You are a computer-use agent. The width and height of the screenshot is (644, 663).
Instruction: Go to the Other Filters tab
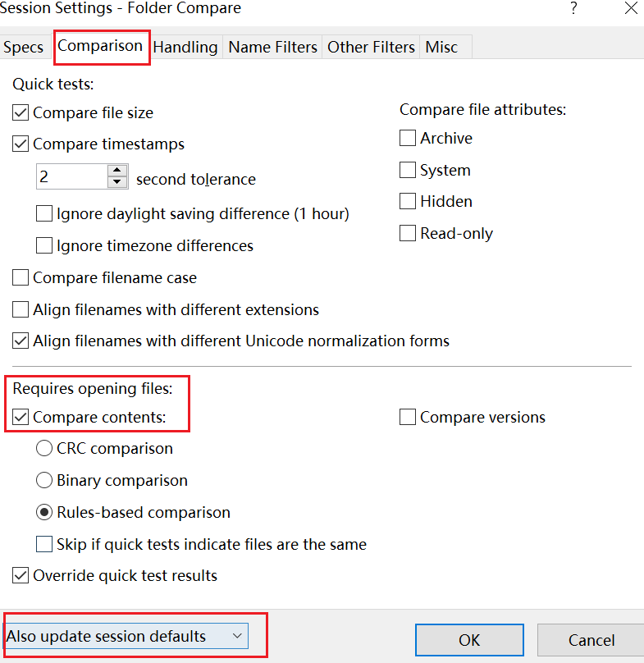tap(371, 47)
